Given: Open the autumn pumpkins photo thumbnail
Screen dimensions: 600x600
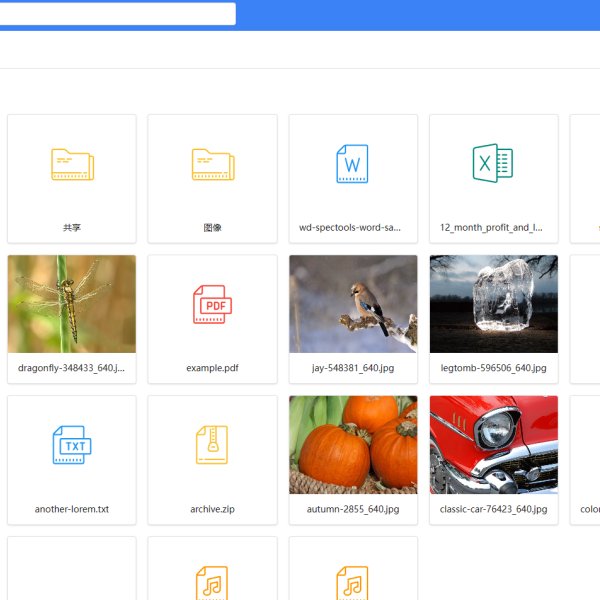Looking at the screenshot, I should 353,445.
